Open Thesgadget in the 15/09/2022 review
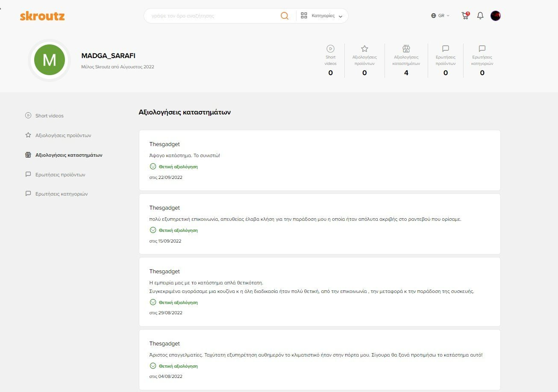This screenshot has width=558, height=392. [164, 208]
